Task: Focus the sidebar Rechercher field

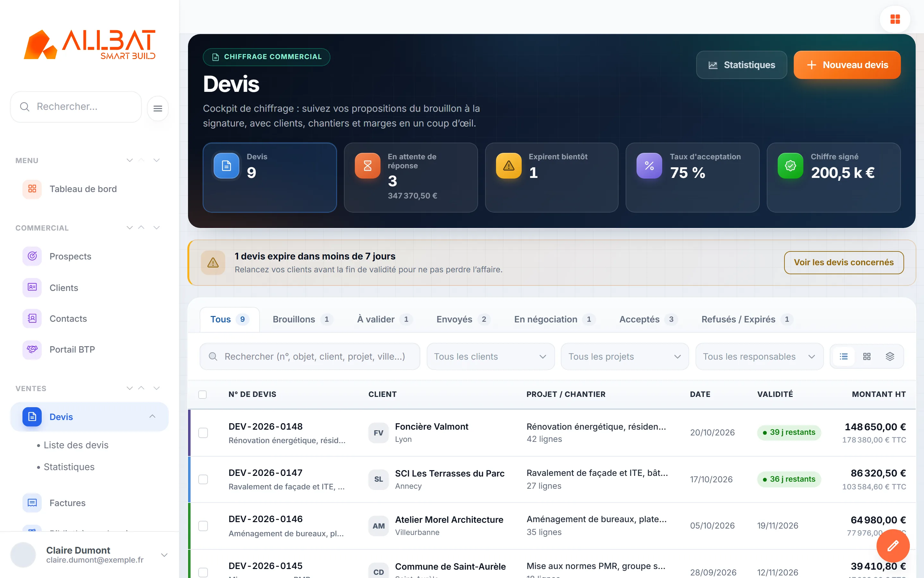Action: 76,107
